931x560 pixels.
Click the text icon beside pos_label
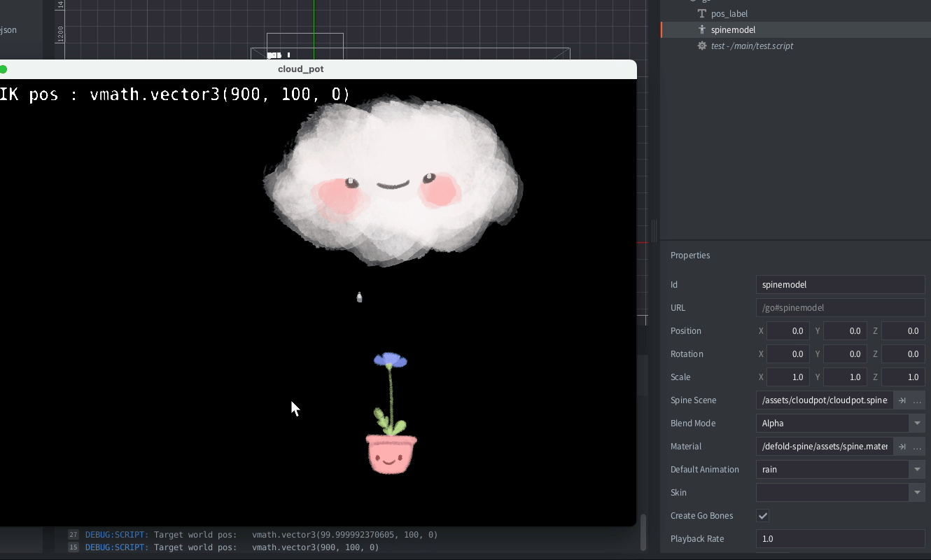click(x=702, y=14)
